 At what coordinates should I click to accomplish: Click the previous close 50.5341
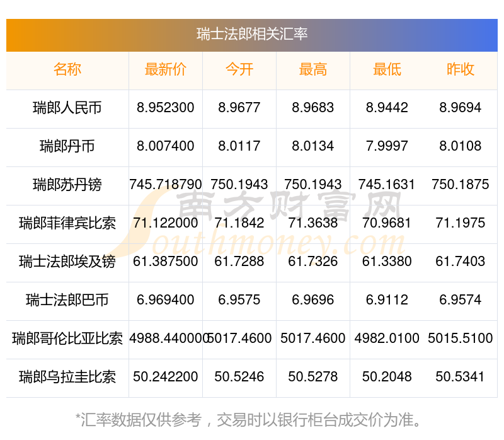[x=461, y=376]
